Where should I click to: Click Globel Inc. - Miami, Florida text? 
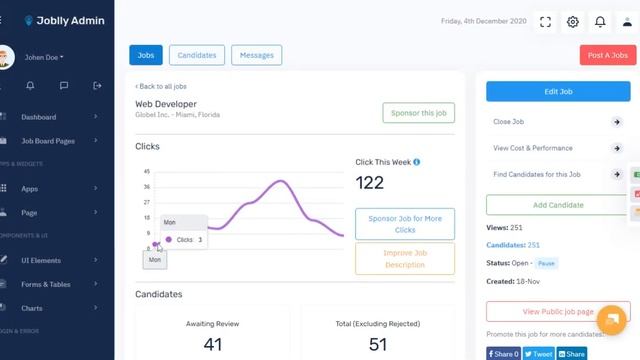(x=178, y=115)
